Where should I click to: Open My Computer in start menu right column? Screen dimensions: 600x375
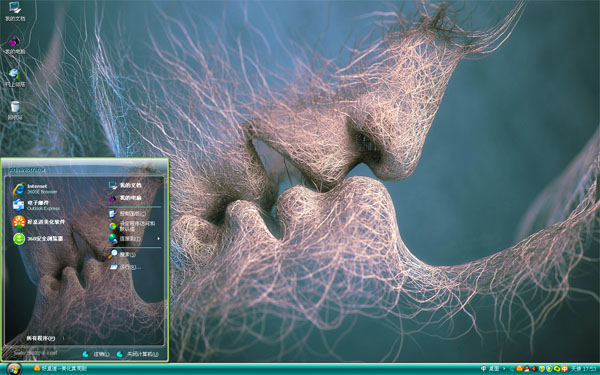125,198
